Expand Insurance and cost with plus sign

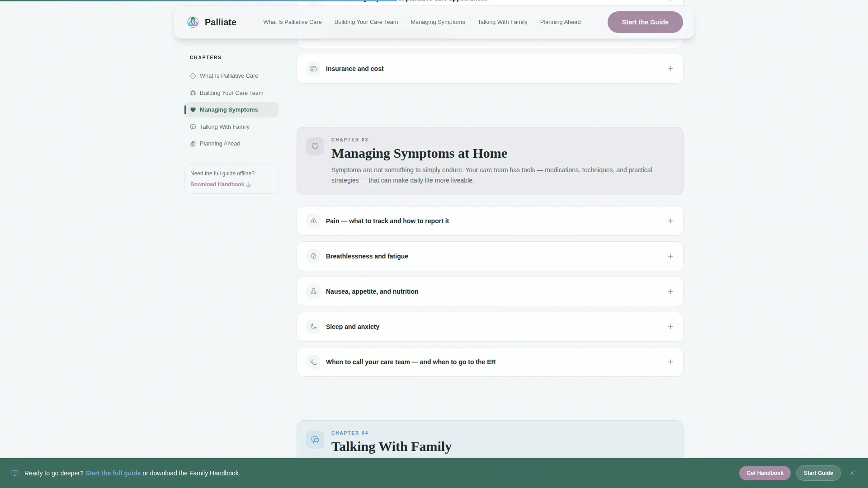(x=670, y=69)
